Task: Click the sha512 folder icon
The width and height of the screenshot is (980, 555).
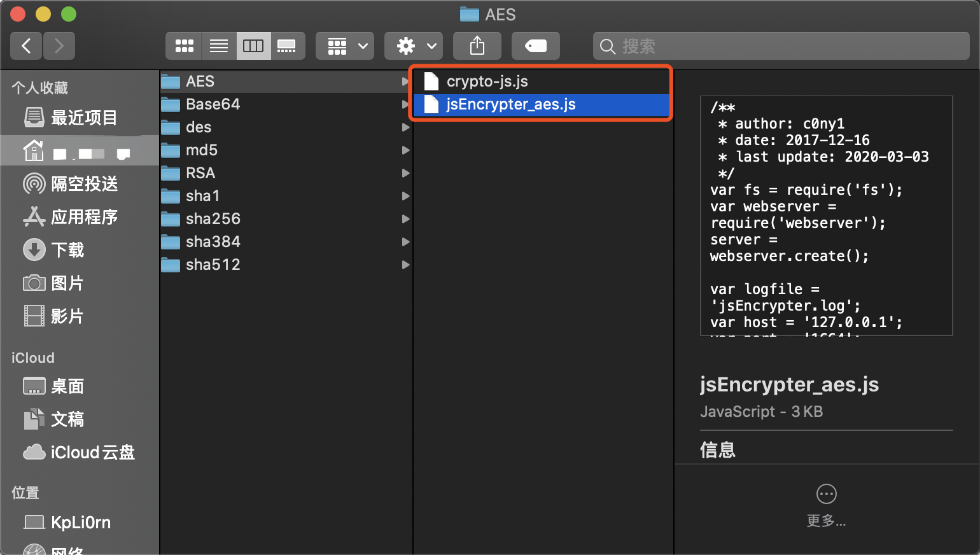Action: pyautogui.click(x=171, y=265)
